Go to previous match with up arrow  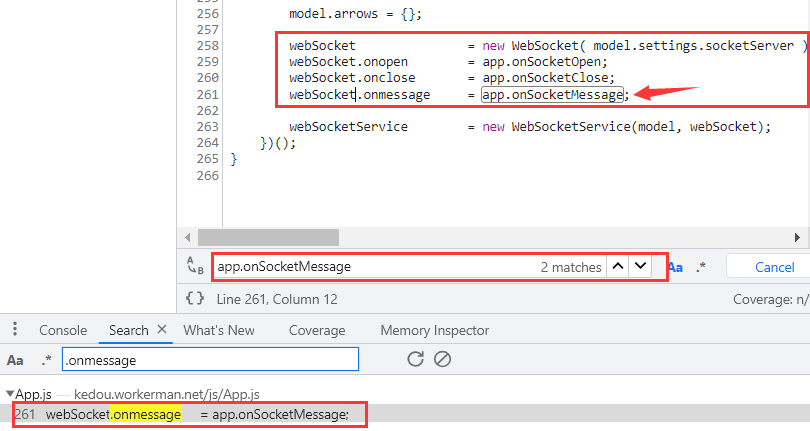coord(619,267)
